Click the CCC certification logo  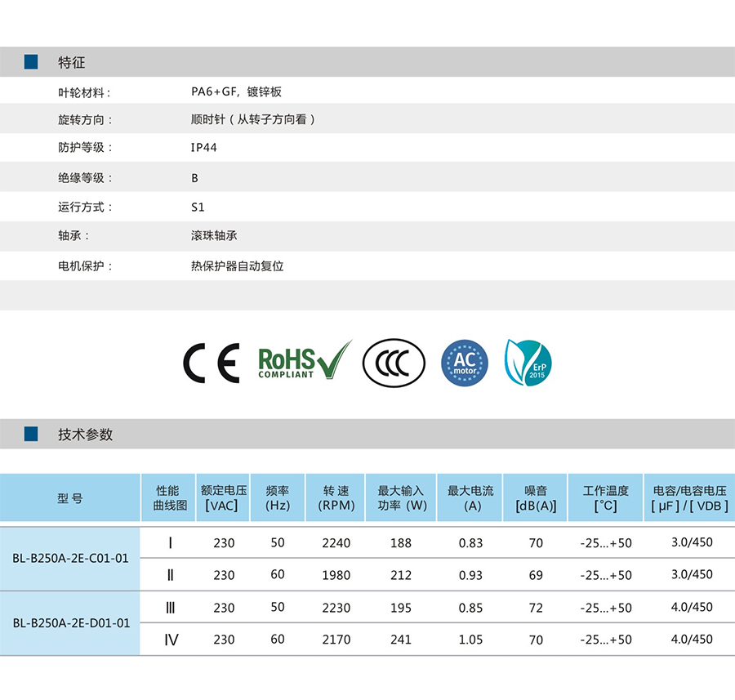point(394,363)
